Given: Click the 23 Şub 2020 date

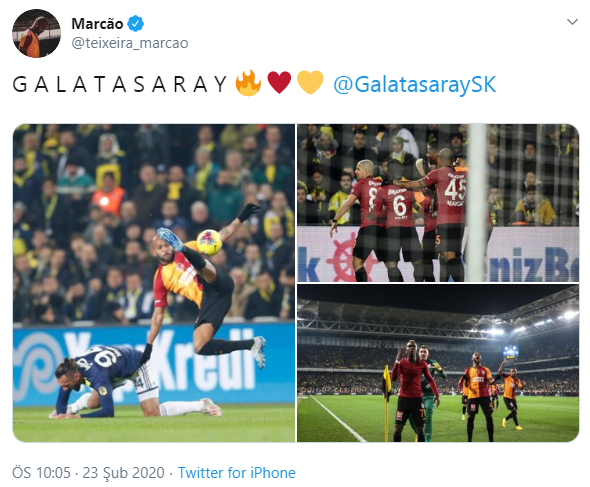Looking at the screenshot, I should pos(123,473).
